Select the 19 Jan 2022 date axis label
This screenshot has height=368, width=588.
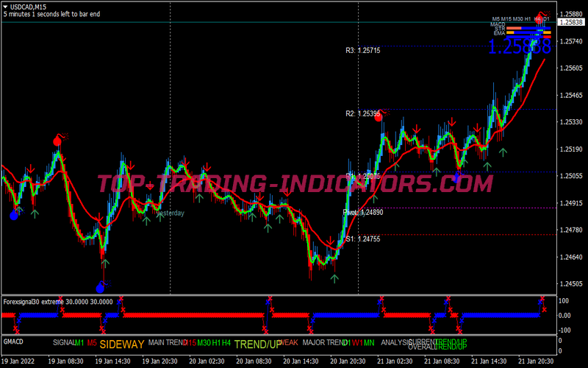tap(18, 361)
